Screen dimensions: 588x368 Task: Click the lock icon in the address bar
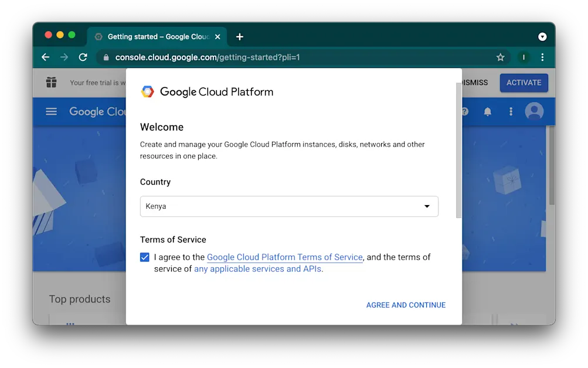tap(106, 57)
